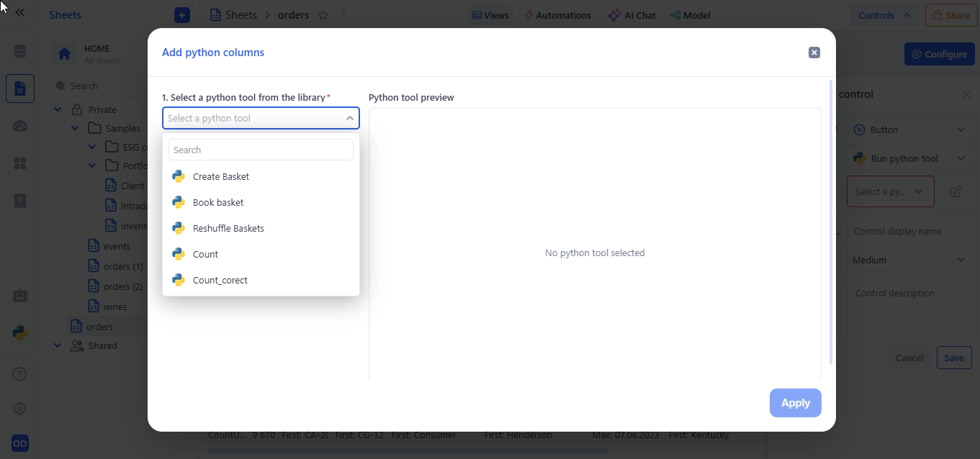Open the Medium size dropdown

click(x=909, y=260)
